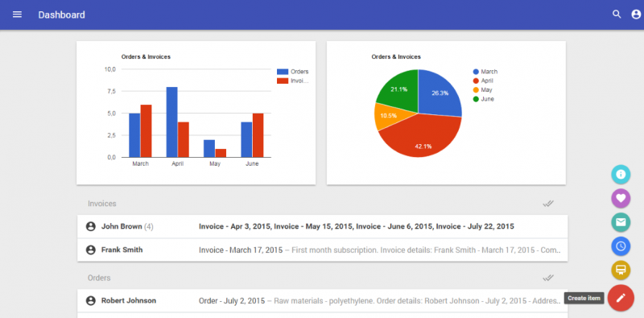Mark all Invoices done with double-check icon

[x=548, y=204]
